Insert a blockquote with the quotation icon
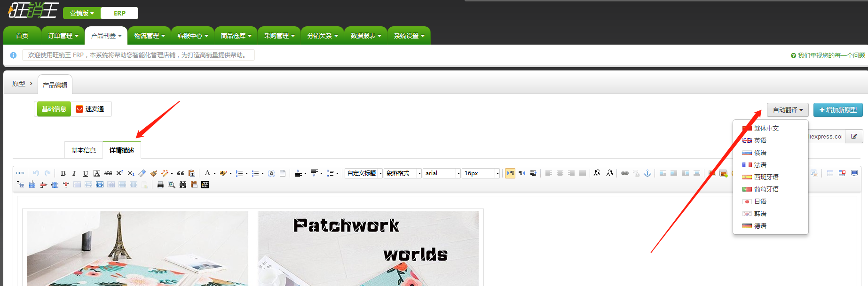Image resolution: width=868 pixels, height=286 pixels. point(181,173)
